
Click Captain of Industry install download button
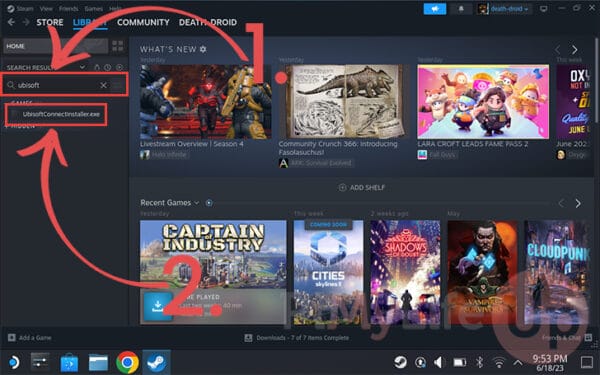(x=158, y=306)
